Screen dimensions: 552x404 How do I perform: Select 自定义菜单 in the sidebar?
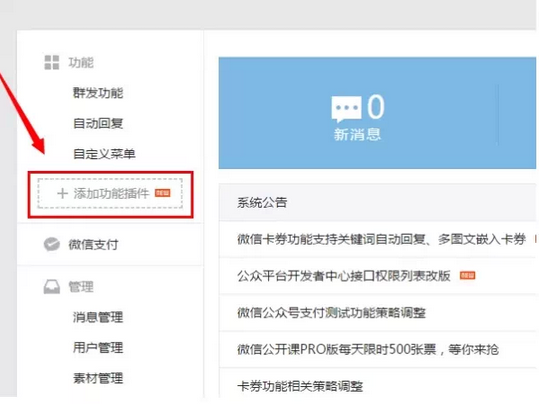[x=104, y=154]
